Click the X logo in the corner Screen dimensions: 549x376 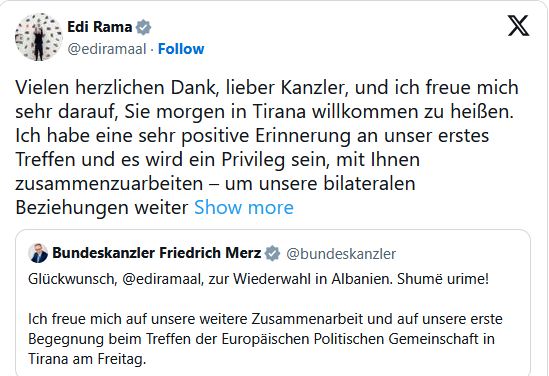(x=519, y=26)
